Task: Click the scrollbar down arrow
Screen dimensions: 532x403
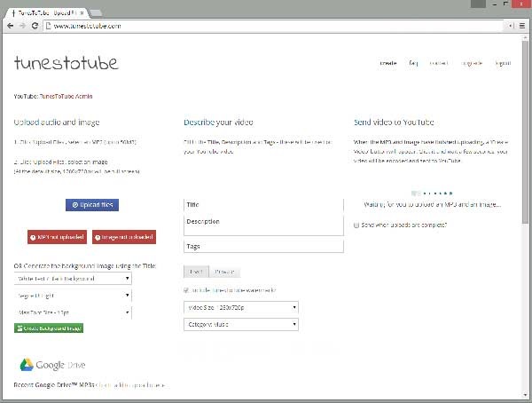Action: coord(525,395)
